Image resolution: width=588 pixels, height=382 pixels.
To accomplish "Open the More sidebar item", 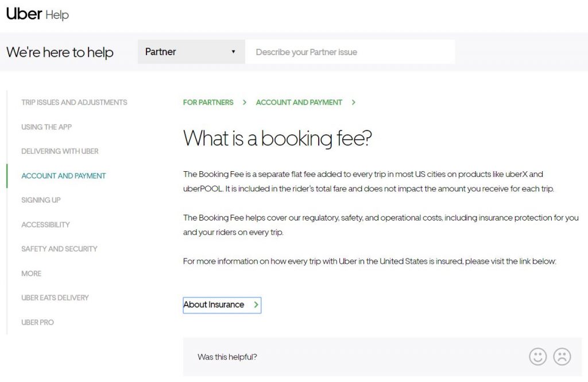I will pos(32,273).
